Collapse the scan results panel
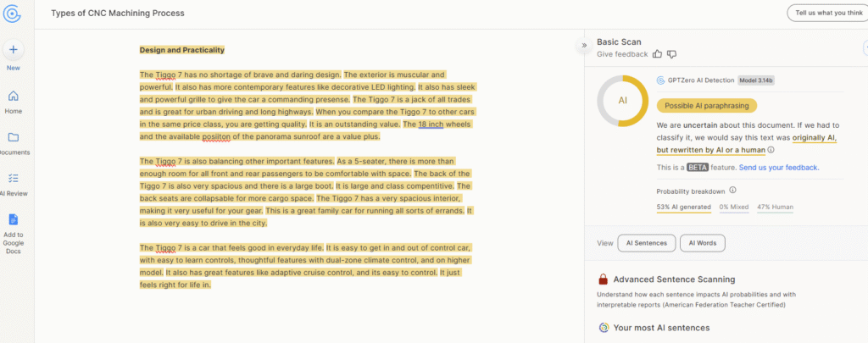 point(583,46)
